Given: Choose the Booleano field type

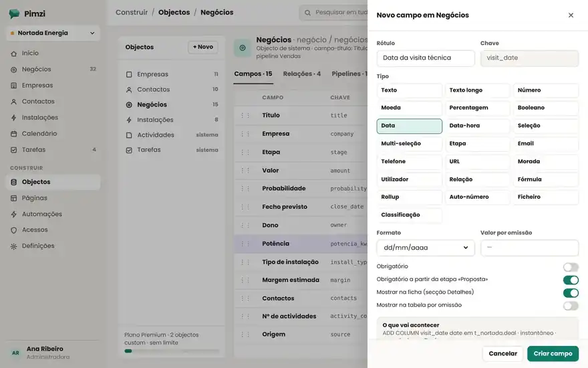Looking at the screenshot, I should [546, 108].
